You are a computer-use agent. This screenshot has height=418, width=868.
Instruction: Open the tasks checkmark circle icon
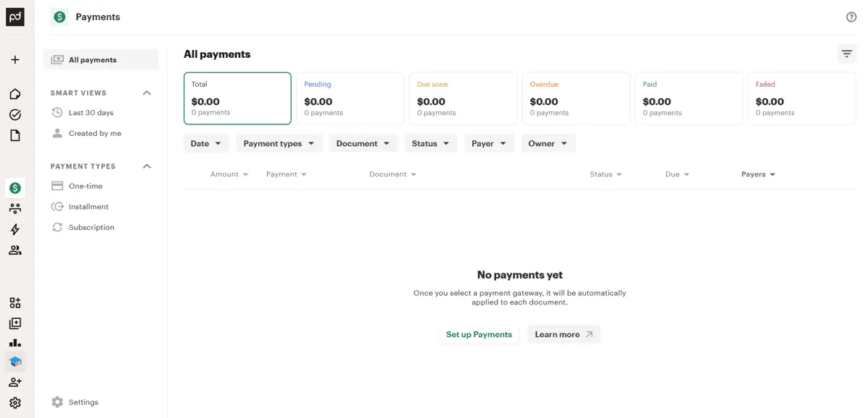click(15, 114)
